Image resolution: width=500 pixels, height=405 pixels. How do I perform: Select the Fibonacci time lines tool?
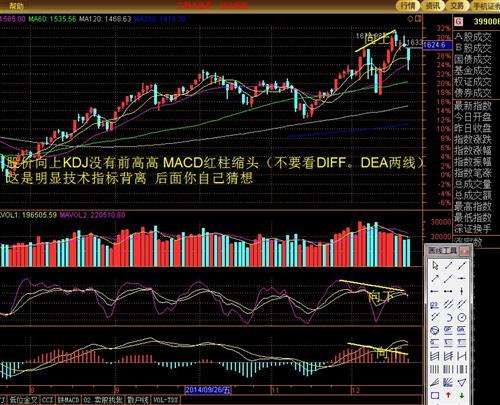click(449, 369)
